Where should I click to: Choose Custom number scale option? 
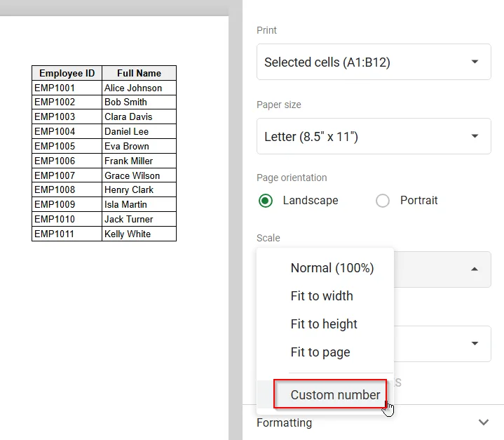[325, 394]
